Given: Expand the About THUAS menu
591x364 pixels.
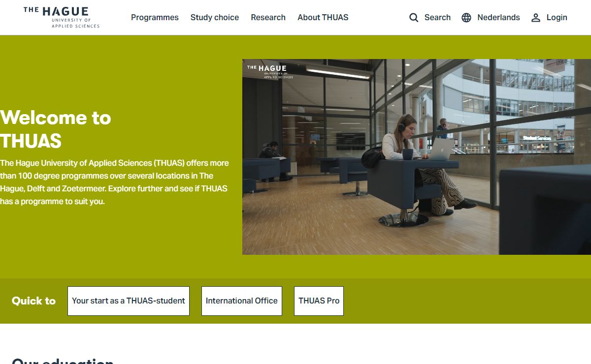Looking at the screenshot, I should (323, 17).
